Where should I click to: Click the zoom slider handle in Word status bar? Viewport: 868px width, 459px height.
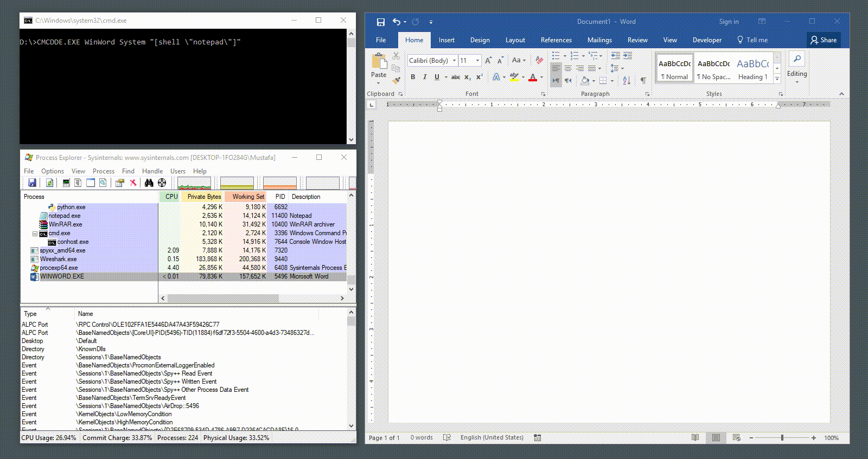coord(782,437)
